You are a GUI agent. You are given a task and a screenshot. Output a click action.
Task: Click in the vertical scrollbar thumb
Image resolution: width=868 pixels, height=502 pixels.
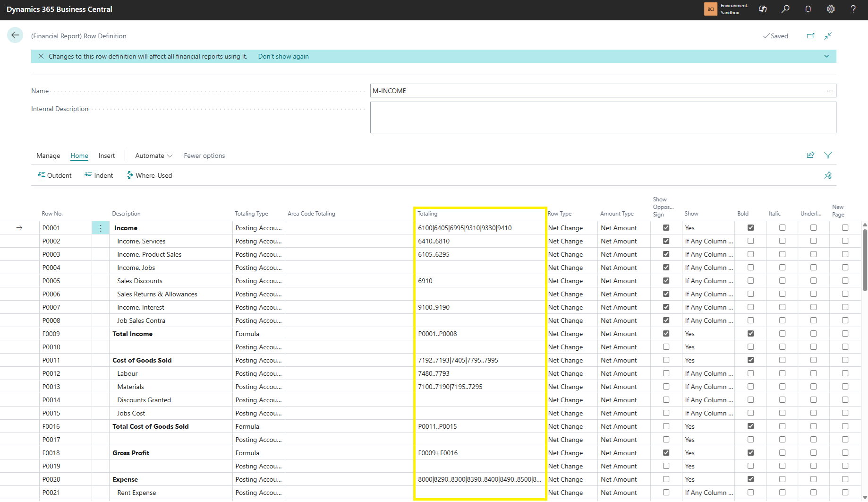tap(864, 260)
